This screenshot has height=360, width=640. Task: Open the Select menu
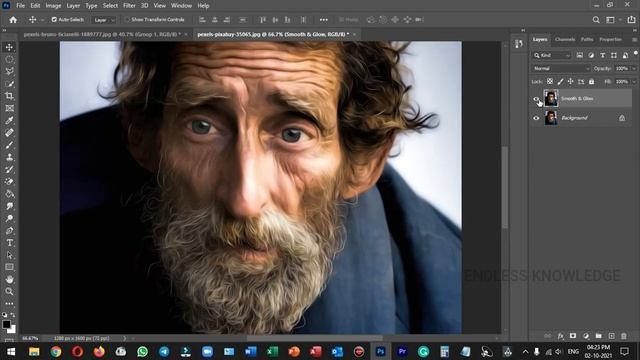[110, 6]
